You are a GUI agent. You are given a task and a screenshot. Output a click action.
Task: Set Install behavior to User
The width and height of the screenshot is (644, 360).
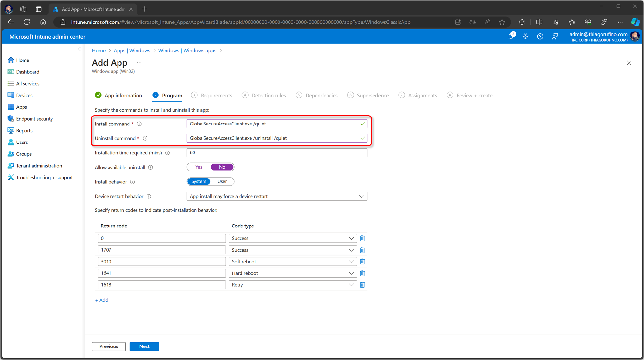[x=222, y=181]
